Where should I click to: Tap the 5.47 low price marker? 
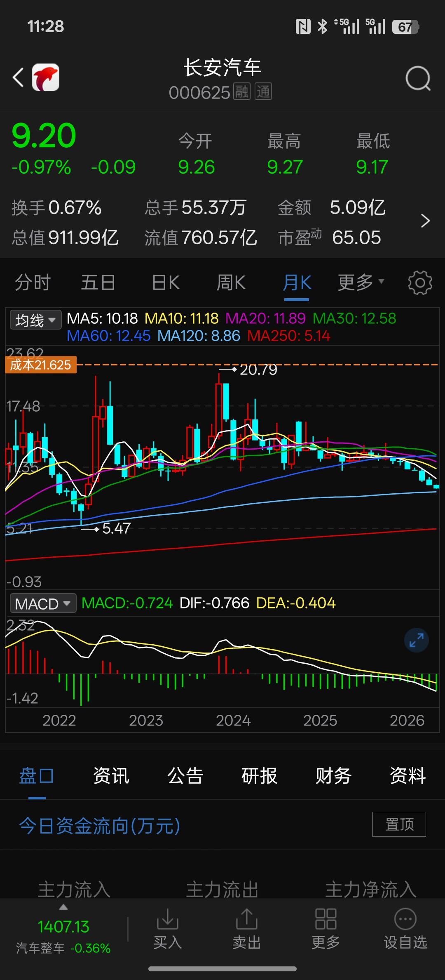coord(116,528)
